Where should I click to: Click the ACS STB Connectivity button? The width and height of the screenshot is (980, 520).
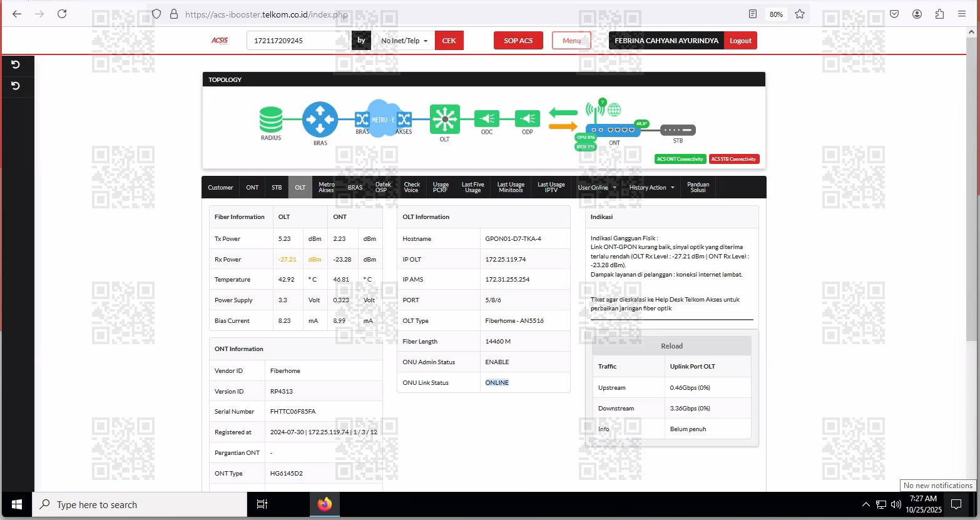[734, 159]
